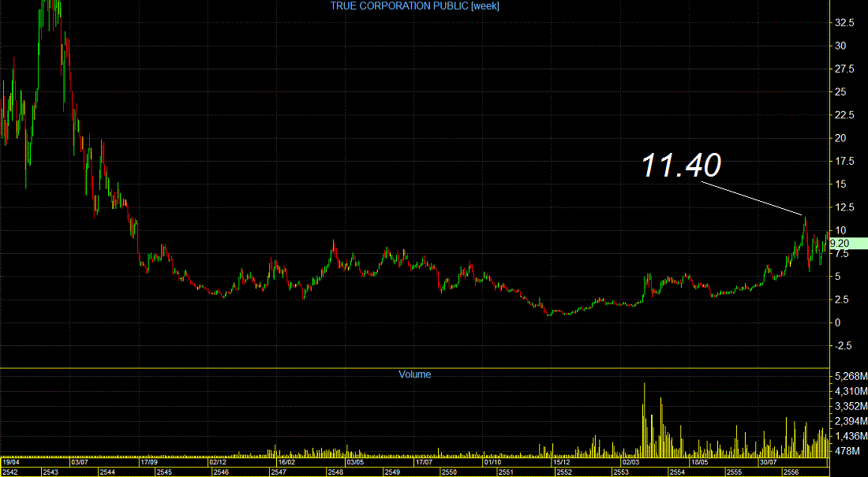Viewport: 868px width, 477px height.
Task: Select year 2554 on the timeline
Action: pyautogui.click(x=677, y=472)
